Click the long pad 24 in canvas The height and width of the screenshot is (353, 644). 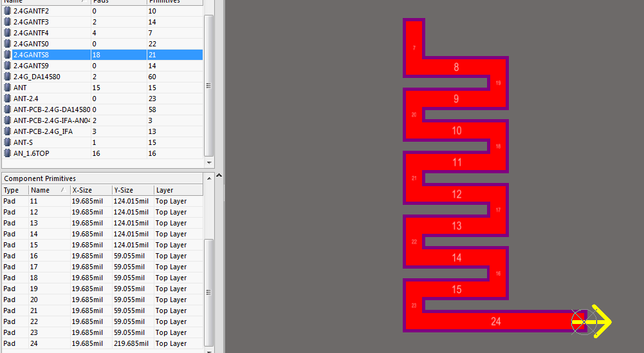(x=495, y=321)
